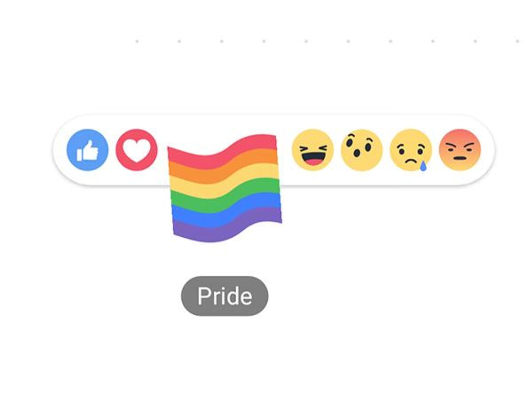Click the white heart inside Love reaction

coord(137,151)
